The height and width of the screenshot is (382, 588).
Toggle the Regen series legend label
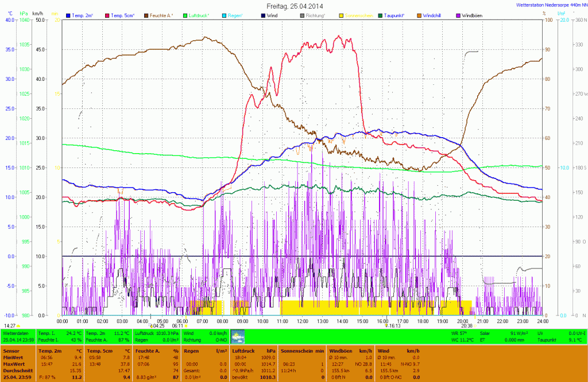[x=235, y=14]
